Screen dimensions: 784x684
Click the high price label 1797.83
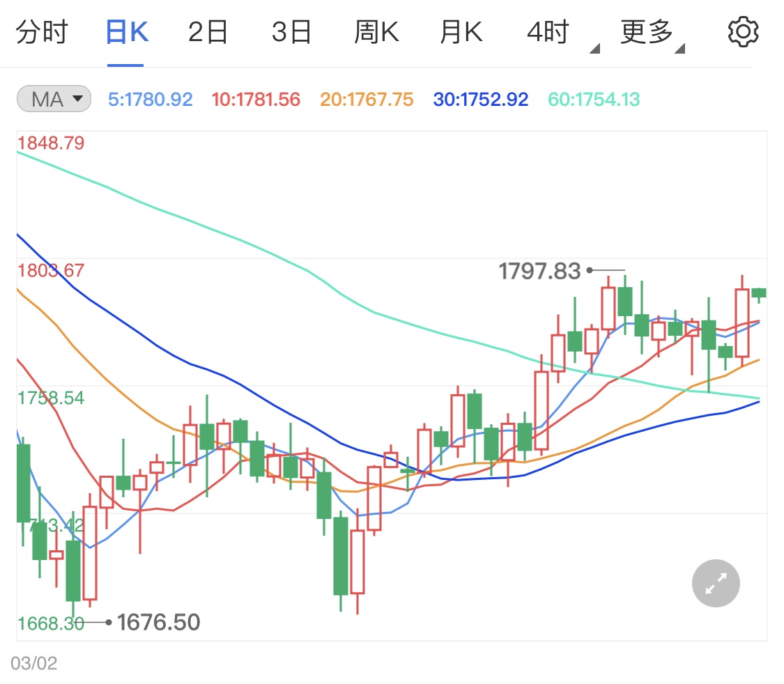point(539,272)
